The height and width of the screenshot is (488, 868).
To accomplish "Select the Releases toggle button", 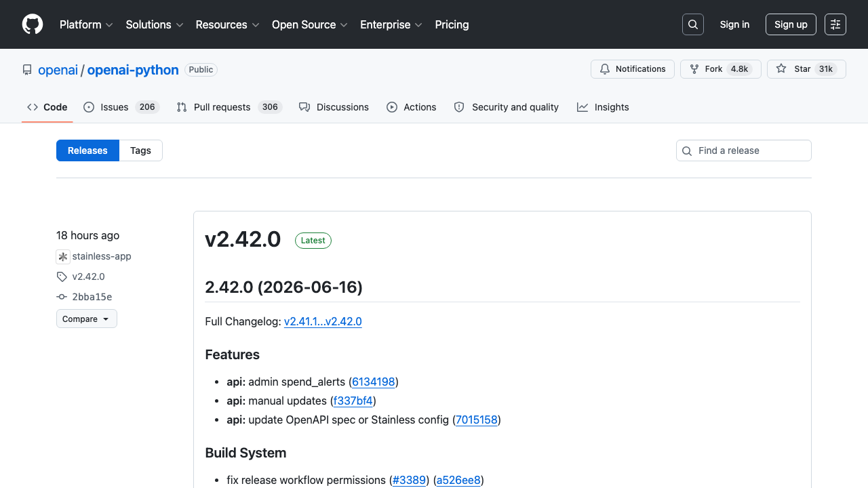I will (x=87, y=150).
